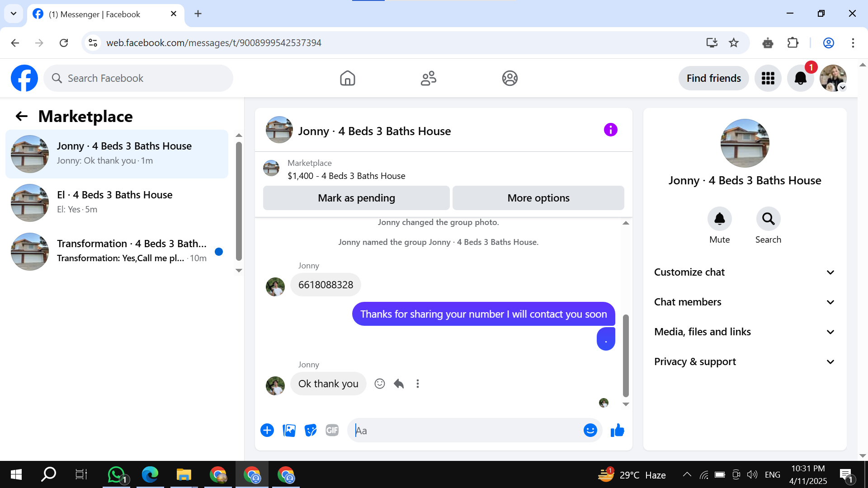Viewport: 868px width, 488px height.
Task: Install the app with the address bar icon
Action: coord(712,43)
